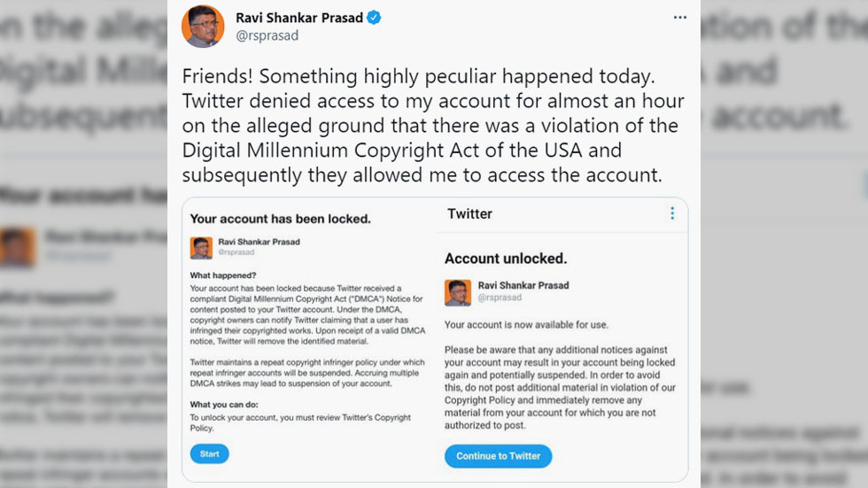868x488 pixels.
Task: Open the @rsprasad handle under the name
Action: point(267,35)
